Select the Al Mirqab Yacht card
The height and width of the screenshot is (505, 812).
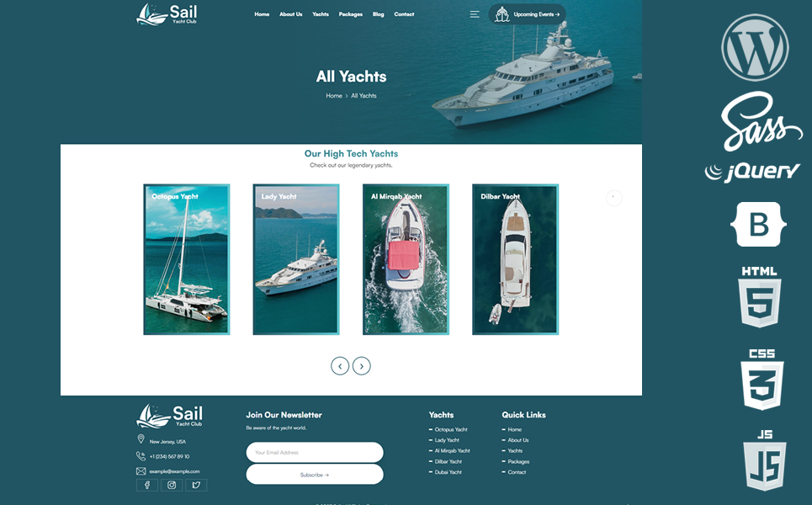(406, 259)
